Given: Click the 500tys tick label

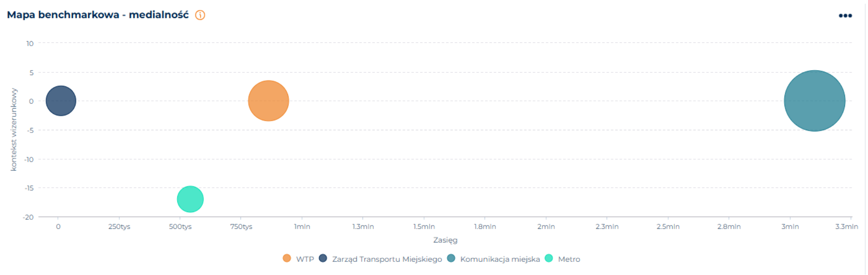Looking at the screenshot, I should 180,227.
